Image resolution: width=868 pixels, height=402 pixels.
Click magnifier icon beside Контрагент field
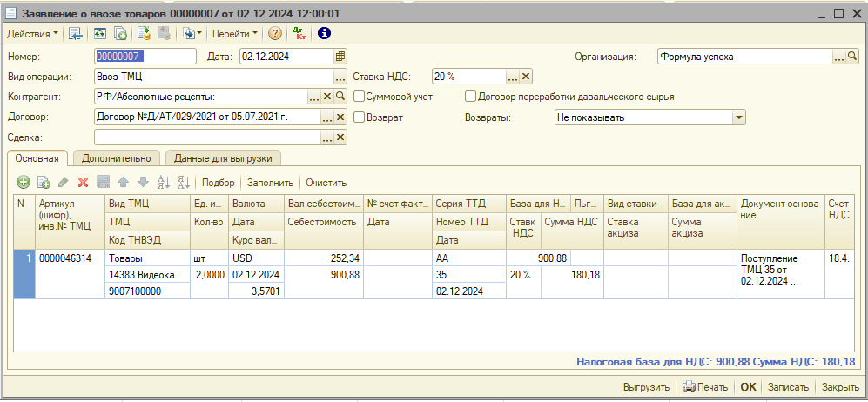tap(340, 97)
